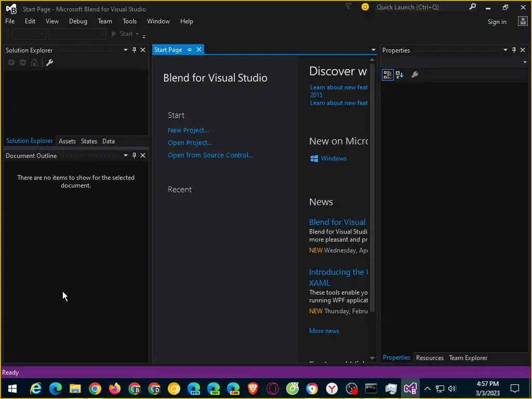This screenshot has height=399, width=532.
Task: Click the feedback smiley icon
Action: tap(365, 7)
